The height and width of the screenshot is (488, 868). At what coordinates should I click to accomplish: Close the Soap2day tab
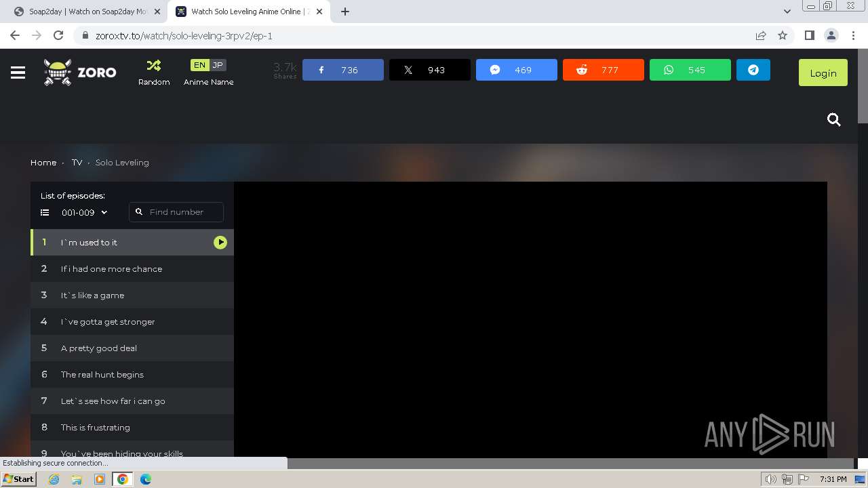157,12
